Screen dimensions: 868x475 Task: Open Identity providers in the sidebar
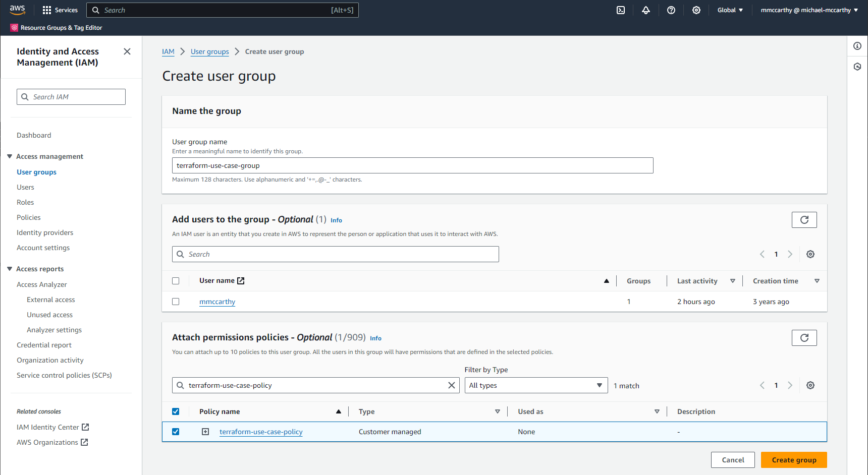[x=45, y=232]
